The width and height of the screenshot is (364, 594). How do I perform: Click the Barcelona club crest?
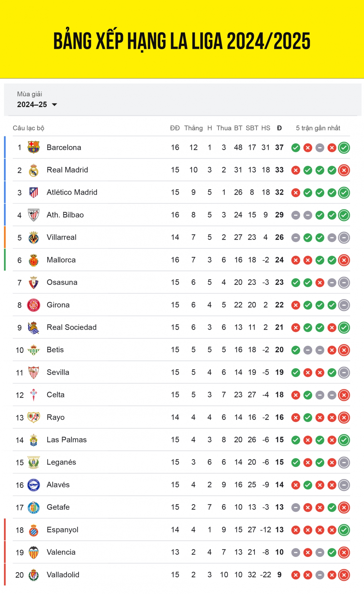[x=33, y=147]
